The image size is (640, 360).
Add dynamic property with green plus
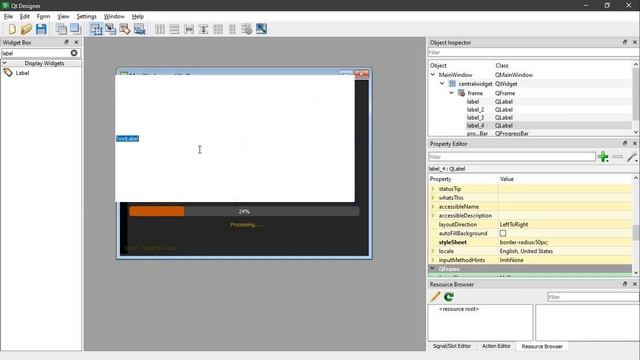pyautogui.click(x=603, y=157)
